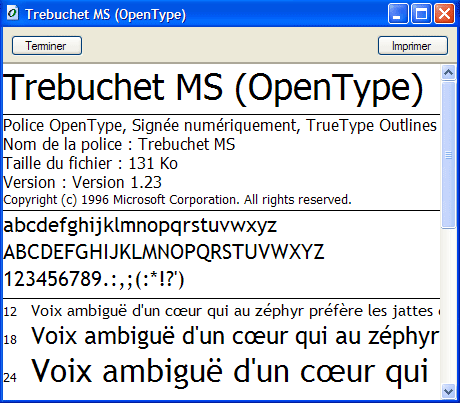Click the Imprimer button

coord(413,46)
